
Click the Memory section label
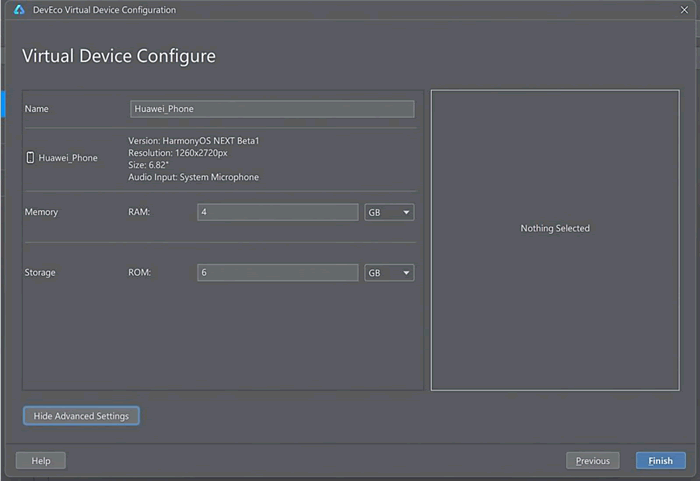click(41, 212)
